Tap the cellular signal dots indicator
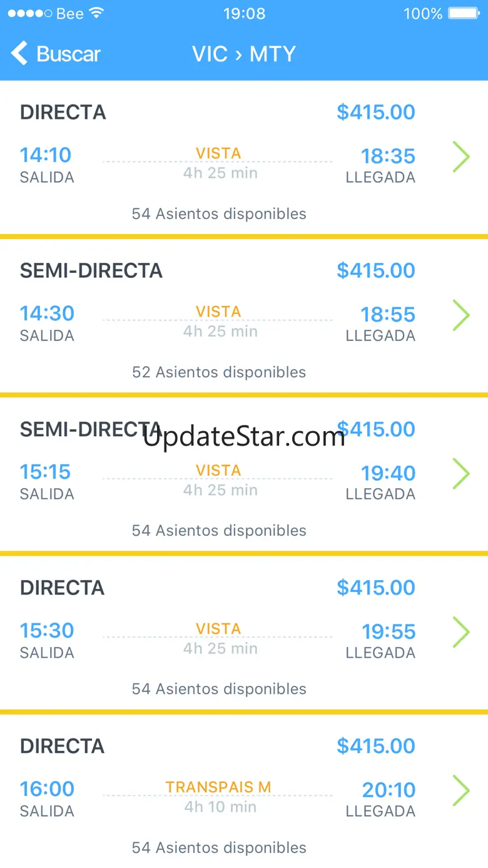Image resolution: width=488 pixels, height=868 pixels. click(29, 14)
